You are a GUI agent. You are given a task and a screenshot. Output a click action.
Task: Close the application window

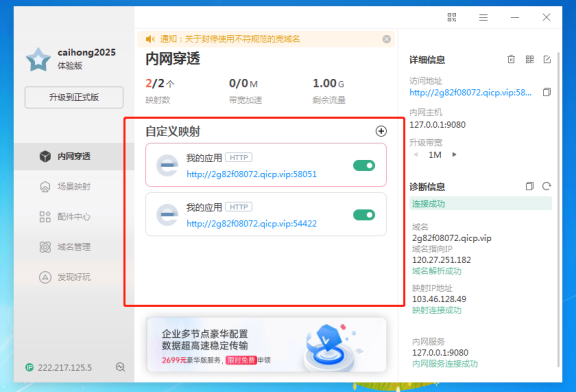tap(546, 17)
